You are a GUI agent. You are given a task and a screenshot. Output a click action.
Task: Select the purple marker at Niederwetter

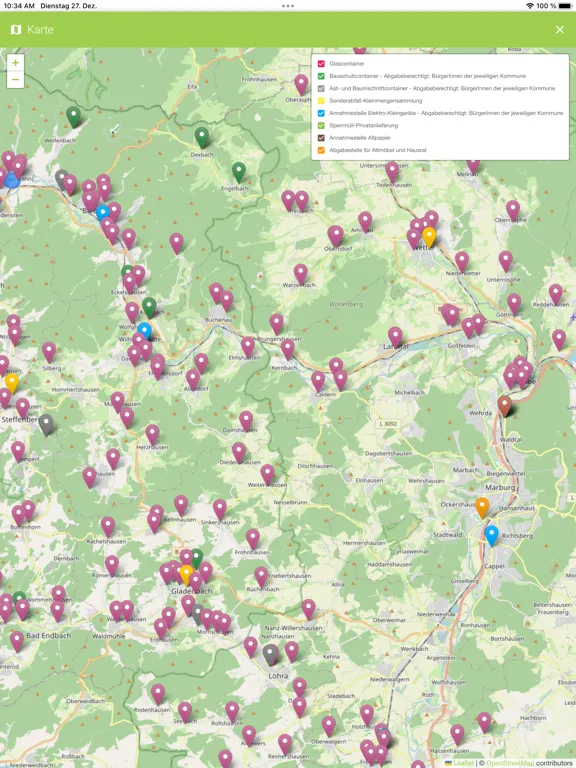pos(461,262)
